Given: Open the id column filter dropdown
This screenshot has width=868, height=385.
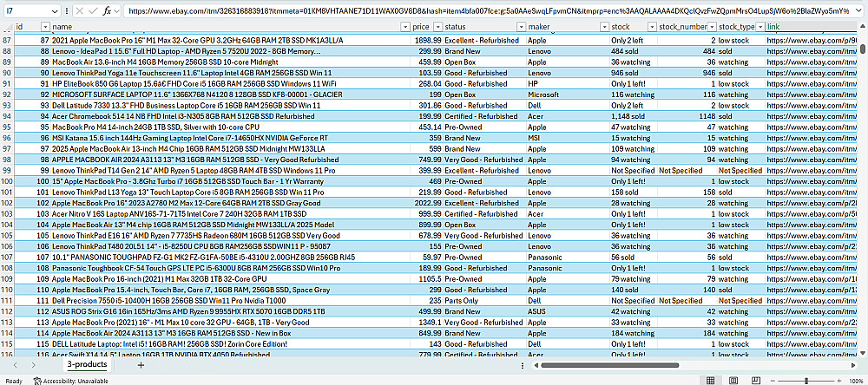Looking at the screenshot, I should click(45, 27).
